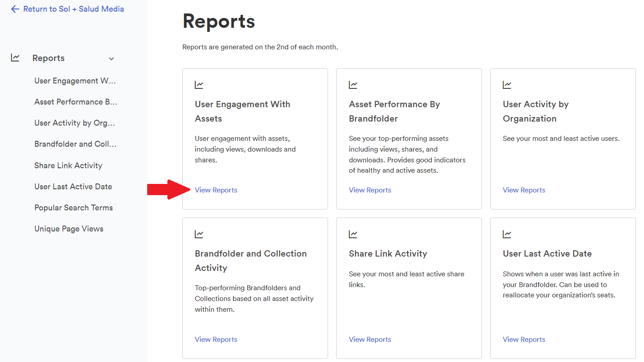Viewport: 644px width, 362px height.
Task: Open Brandfolder and Coll... sidebar item
Action: pos(75,144)
